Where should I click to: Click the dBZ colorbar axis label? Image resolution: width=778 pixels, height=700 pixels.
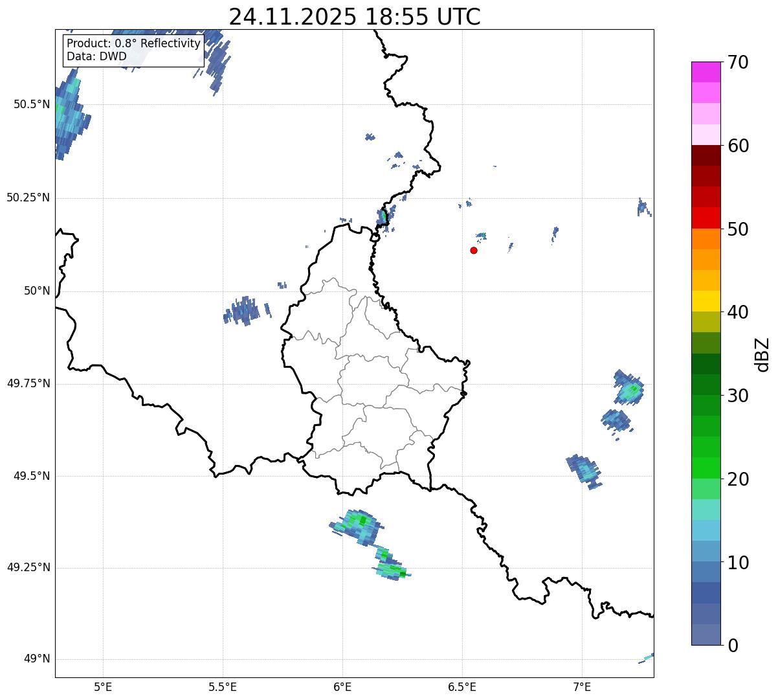point(762,354)
